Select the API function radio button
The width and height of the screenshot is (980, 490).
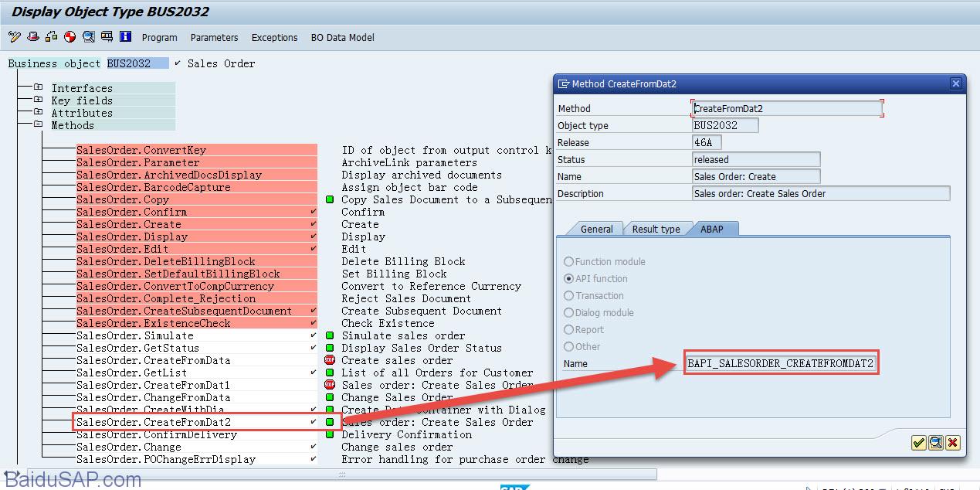[x=569, y=279]
